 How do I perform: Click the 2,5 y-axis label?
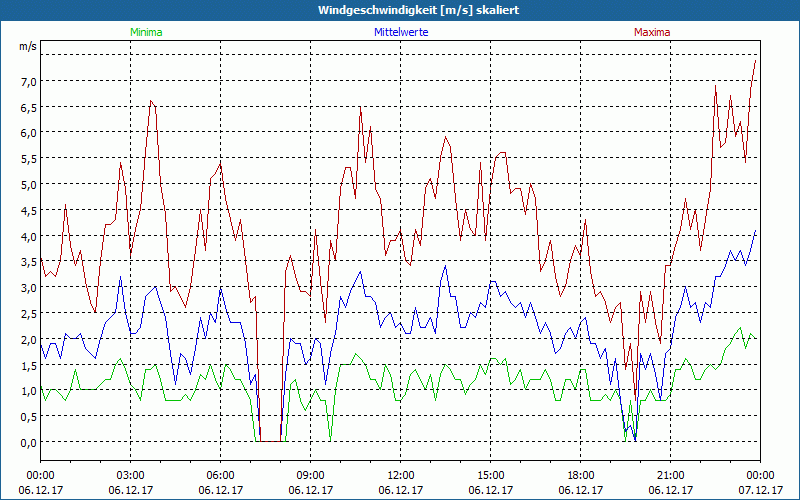click(x=29, y=314)
